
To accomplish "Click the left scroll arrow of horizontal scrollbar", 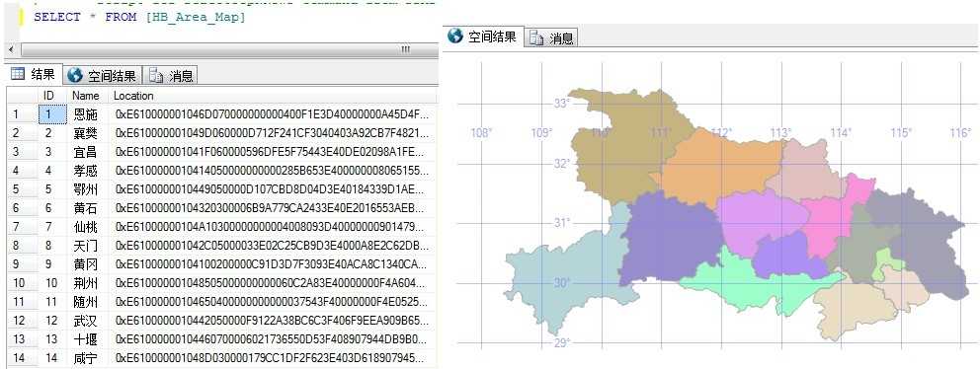I will [11, 50].
